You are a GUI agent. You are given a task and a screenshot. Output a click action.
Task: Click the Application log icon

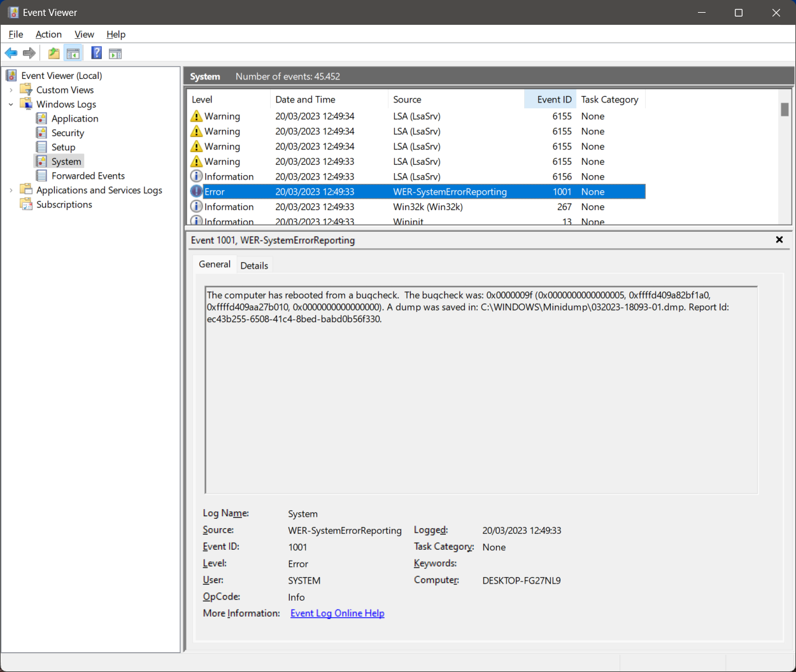(41, 118)
